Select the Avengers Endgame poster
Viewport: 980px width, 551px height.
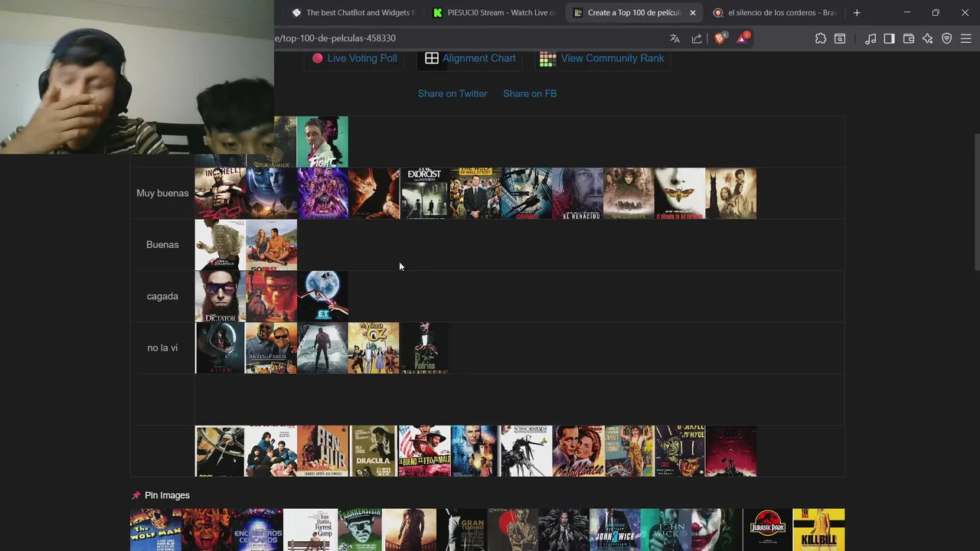click(x=322, y=194)
